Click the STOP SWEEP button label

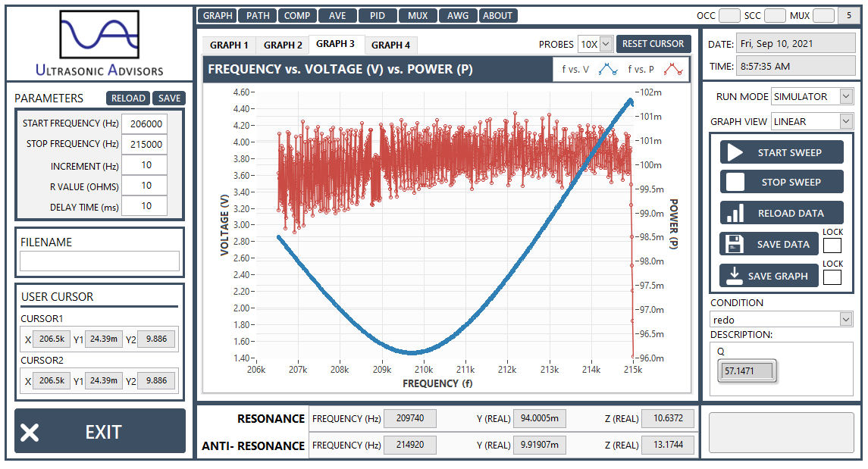click(x=791, y=182)
